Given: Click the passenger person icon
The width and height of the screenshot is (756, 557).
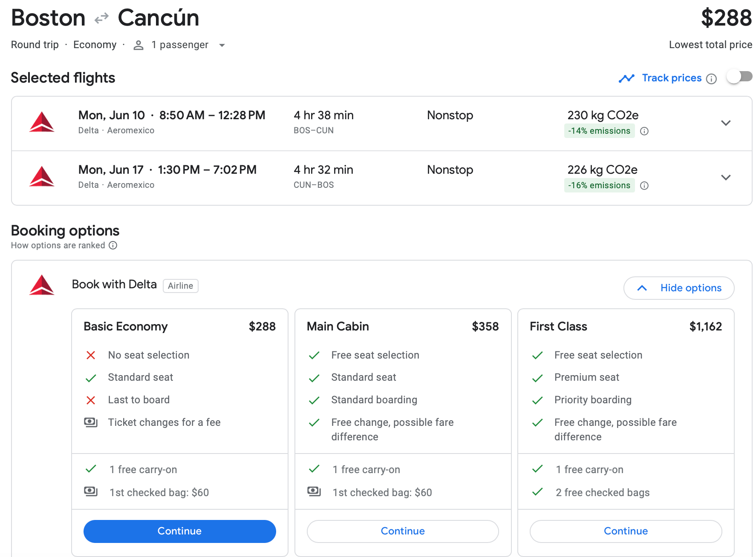Looking at the screenshot, I should [x=138, y=45].
